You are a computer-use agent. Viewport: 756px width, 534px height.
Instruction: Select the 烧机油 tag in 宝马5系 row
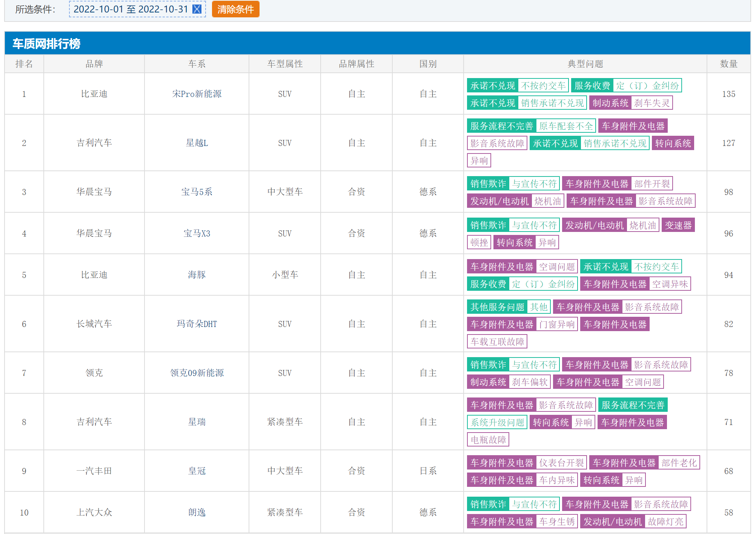pos(548,201)
